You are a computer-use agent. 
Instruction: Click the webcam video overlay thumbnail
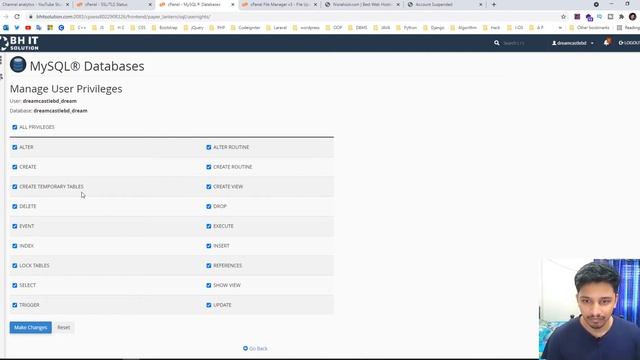pos(589,309)
